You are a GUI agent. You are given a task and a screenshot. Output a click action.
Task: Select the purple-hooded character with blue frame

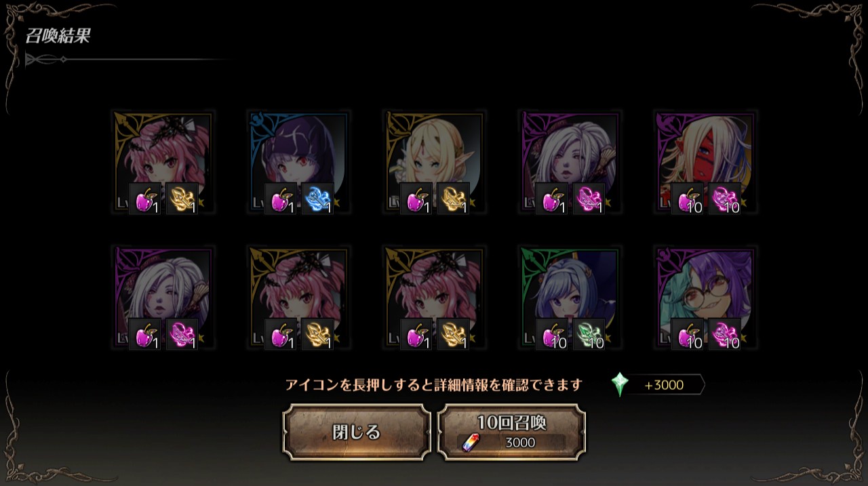299,162
